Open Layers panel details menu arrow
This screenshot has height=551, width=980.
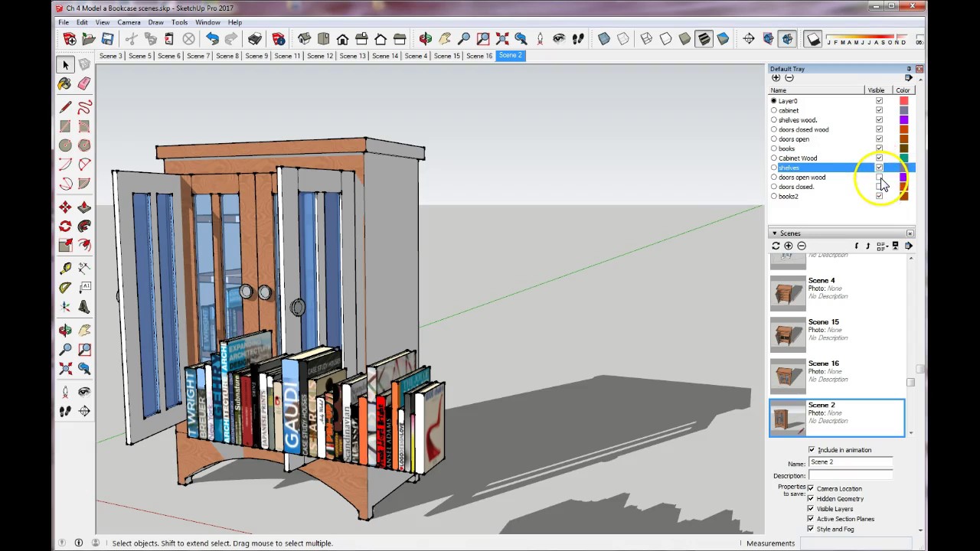pyautogui.click(x=909, y=78)
